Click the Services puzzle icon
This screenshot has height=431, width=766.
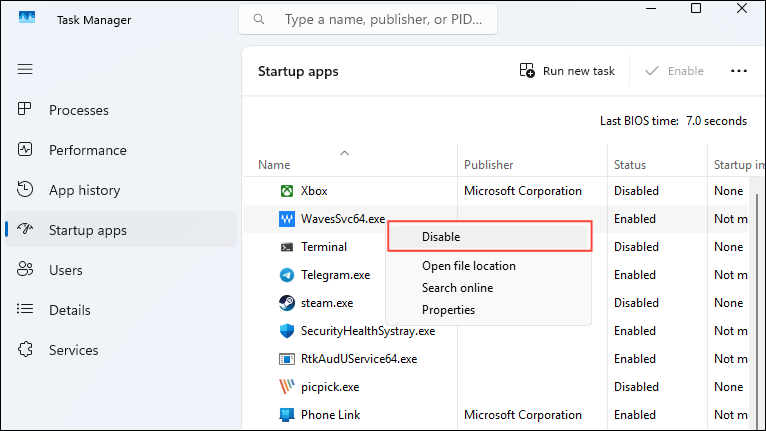pos(25,349)
